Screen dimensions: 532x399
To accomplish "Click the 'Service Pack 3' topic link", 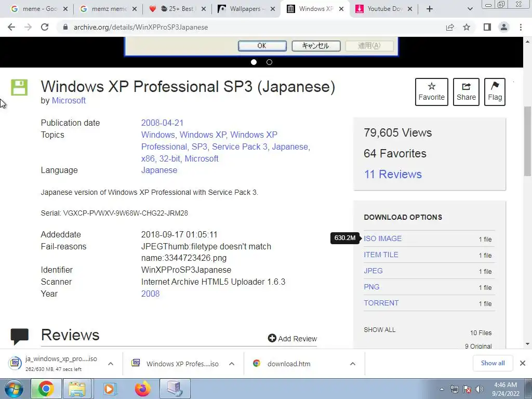I will (240, 147).
